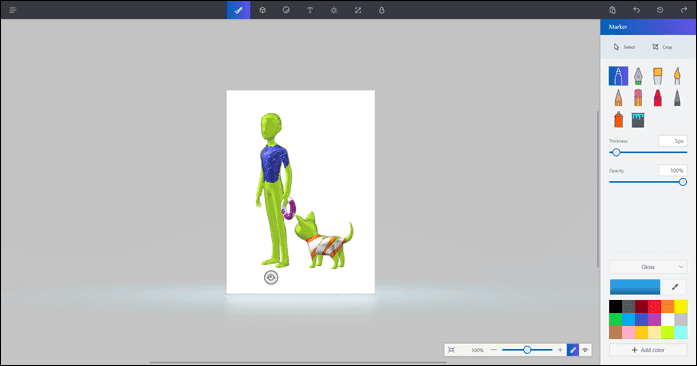
Task: Click the Paste clipboard icon
Action: tap(613, 10)
